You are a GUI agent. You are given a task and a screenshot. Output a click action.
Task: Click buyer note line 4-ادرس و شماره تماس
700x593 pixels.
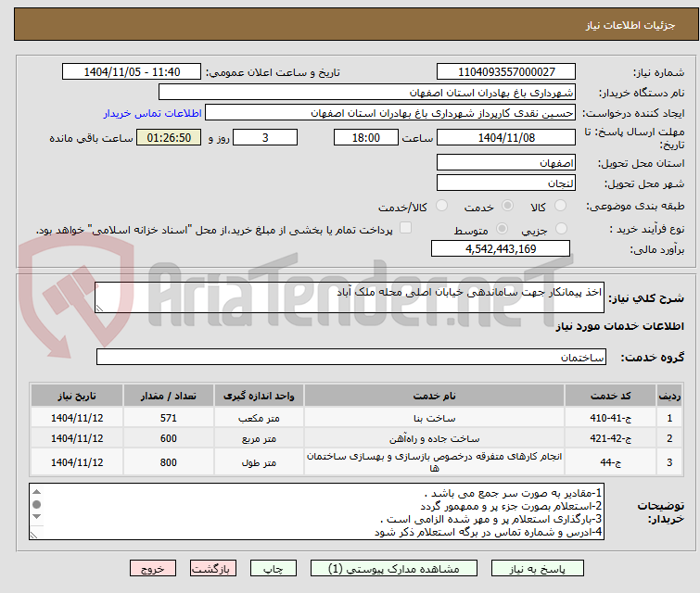pyautogui.click(x=488, y=532)
